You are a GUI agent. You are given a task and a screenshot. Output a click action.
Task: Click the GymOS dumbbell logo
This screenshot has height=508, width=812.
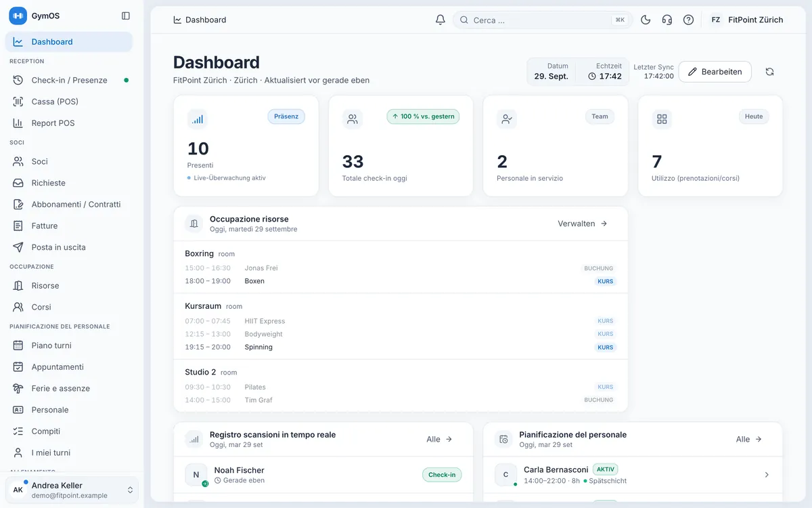(18, 16)
